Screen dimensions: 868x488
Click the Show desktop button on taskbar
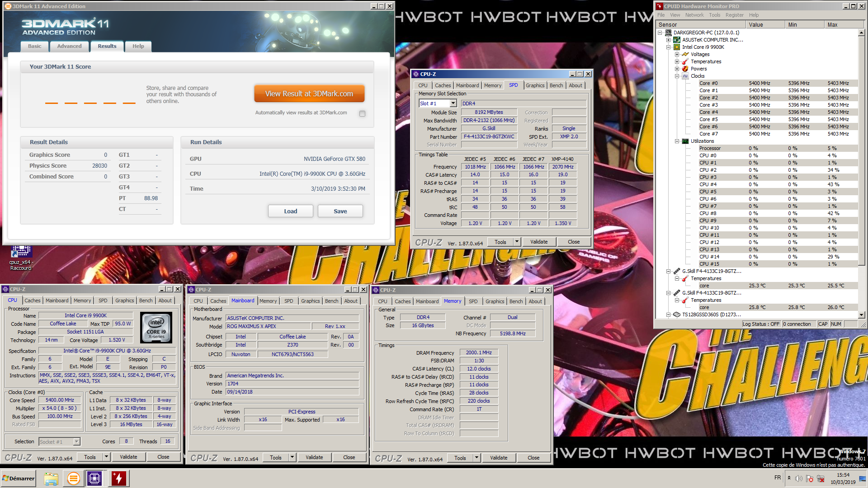click(863, 479)
